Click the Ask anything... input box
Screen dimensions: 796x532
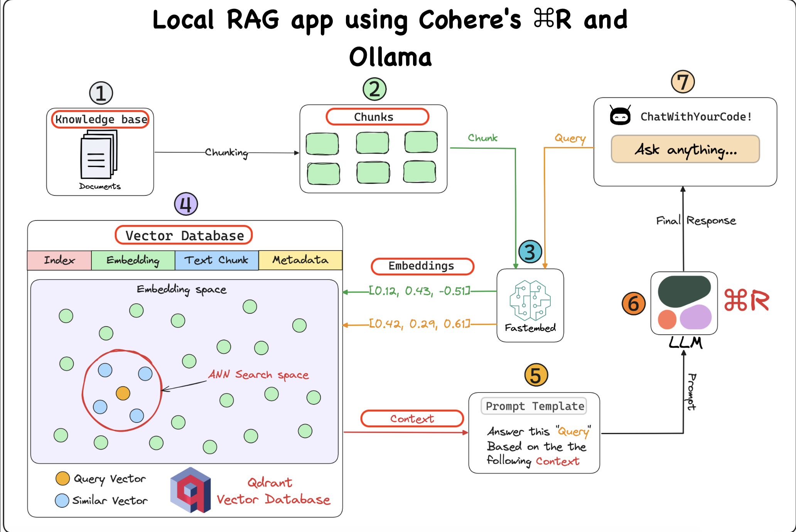point(685,149)
